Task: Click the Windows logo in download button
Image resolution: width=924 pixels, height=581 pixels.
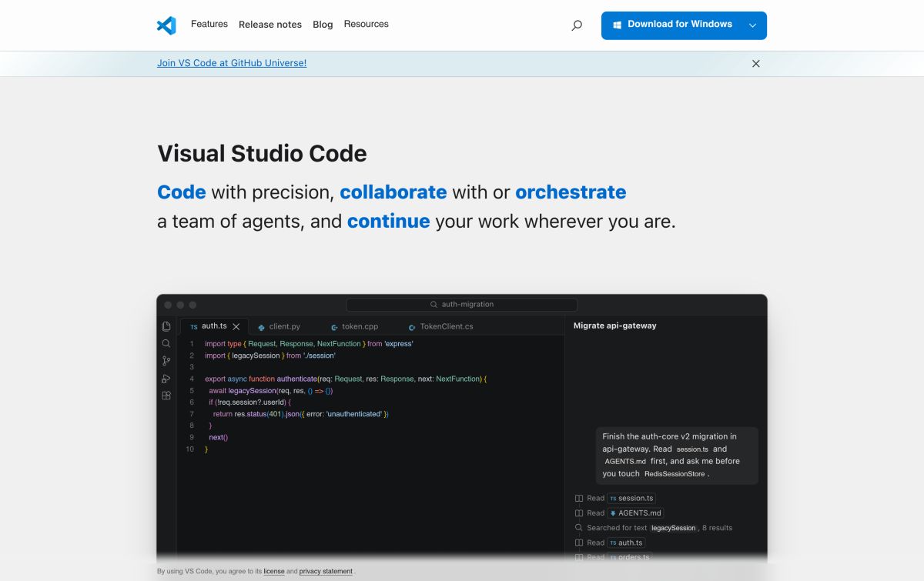Action: point(618,25)
